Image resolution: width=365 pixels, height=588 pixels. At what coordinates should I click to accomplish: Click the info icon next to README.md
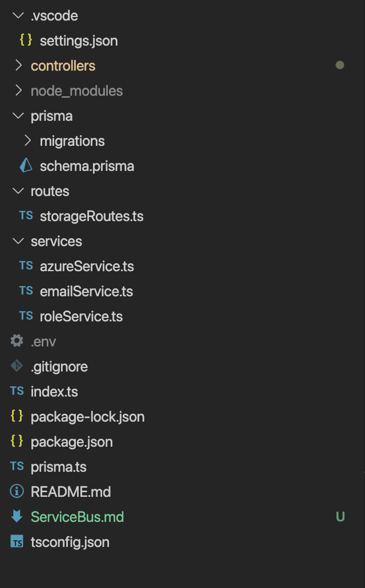[x=17, y=492]
